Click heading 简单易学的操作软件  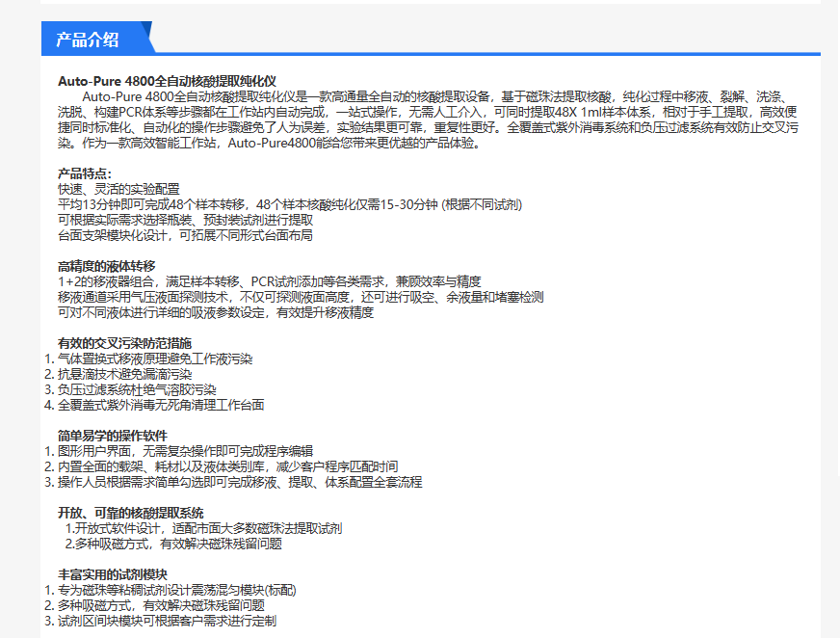pos(113,437)
